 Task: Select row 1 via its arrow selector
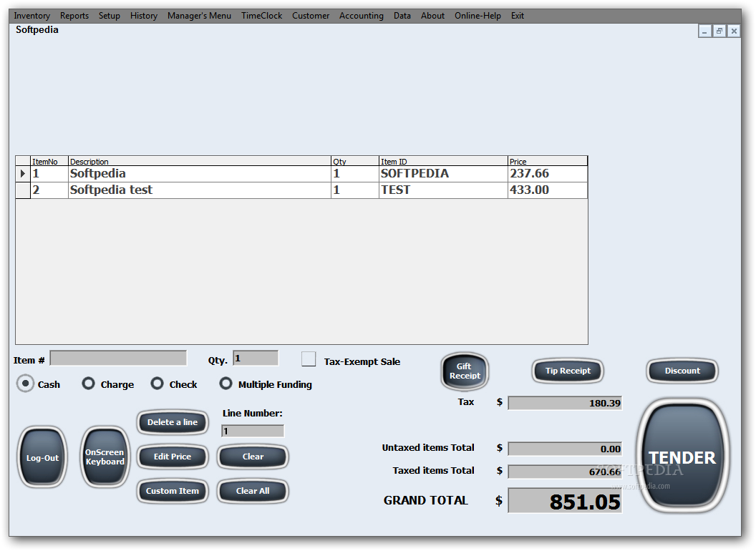pos(23,174)
